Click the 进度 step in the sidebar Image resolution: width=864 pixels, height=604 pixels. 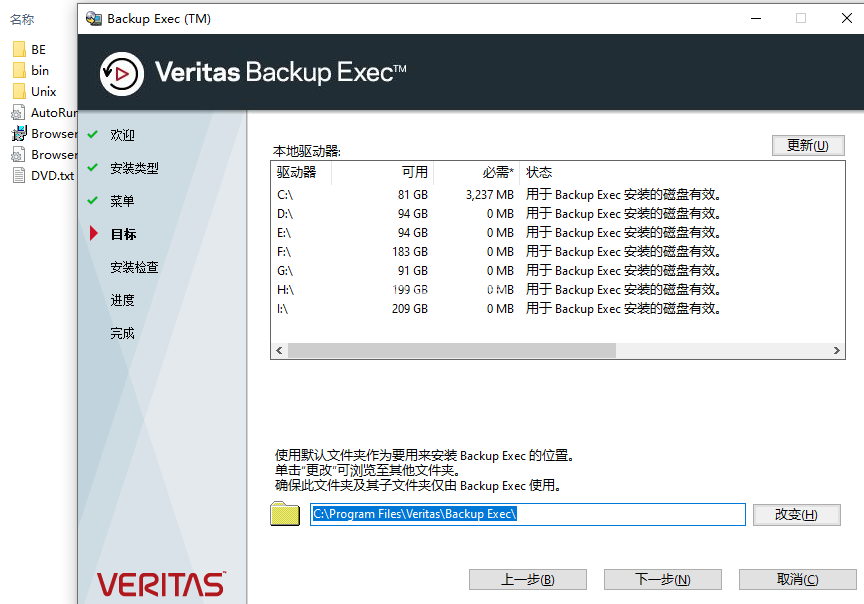[x=122, y=300]
